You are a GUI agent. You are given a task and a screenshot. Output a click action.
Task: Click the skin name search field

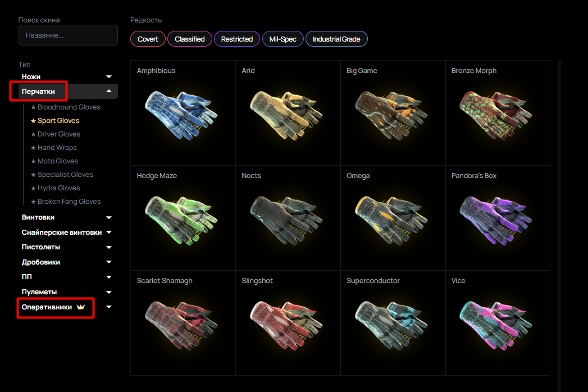click(x=68, y=35)
